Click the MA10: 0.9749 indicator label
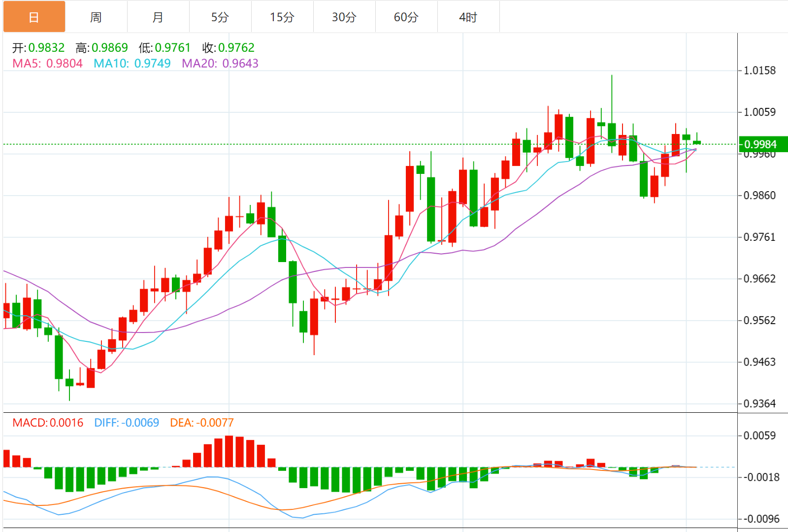788x532 pixels. (132, 64)
